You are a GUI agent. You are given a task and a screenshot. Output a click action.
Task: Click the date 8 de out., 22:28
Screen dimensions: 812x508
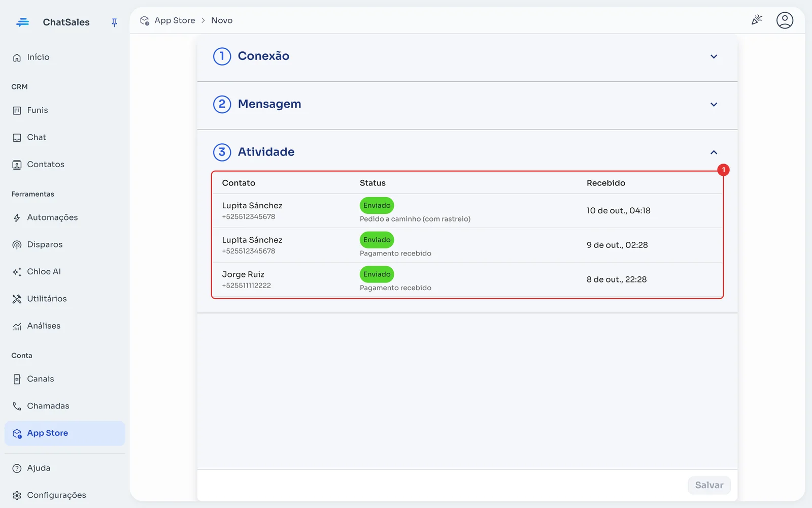617,279
